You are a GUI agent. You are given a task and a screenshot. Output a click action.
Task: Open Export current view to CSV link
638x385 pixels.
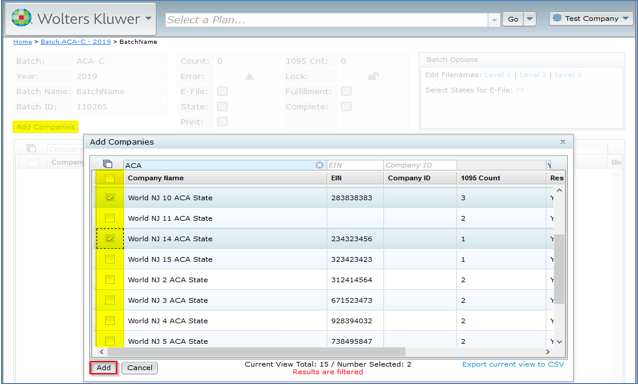pyautogui.click(x=513, y=364)
